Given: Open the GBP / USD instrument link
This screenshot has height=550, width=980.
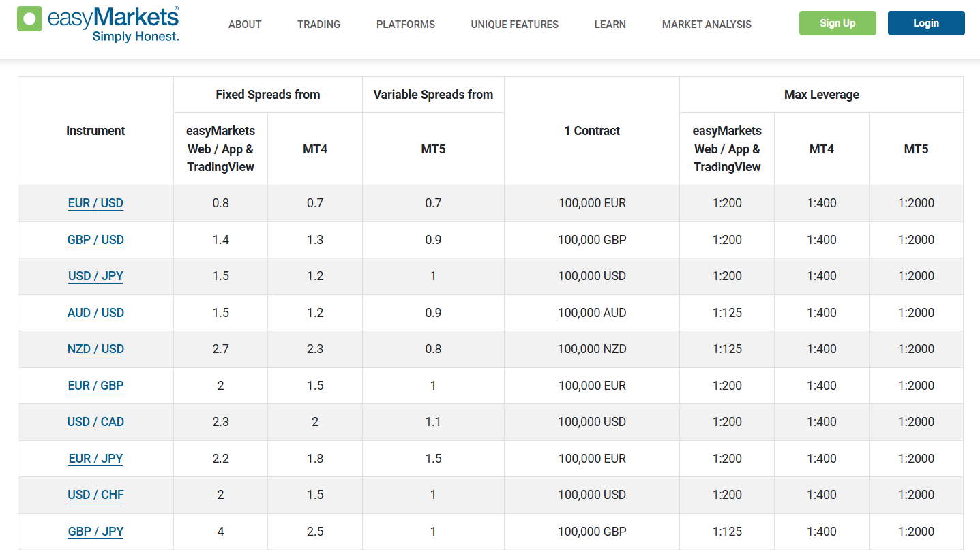Looking at the screenshot, I should pos(95,240).
